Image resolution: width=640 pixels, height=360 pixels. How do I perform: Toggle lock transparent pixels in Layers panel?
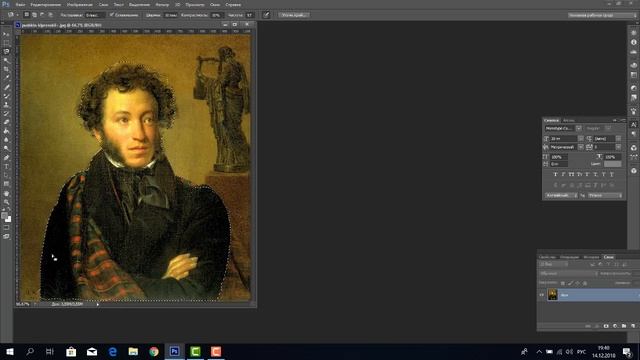563,283
